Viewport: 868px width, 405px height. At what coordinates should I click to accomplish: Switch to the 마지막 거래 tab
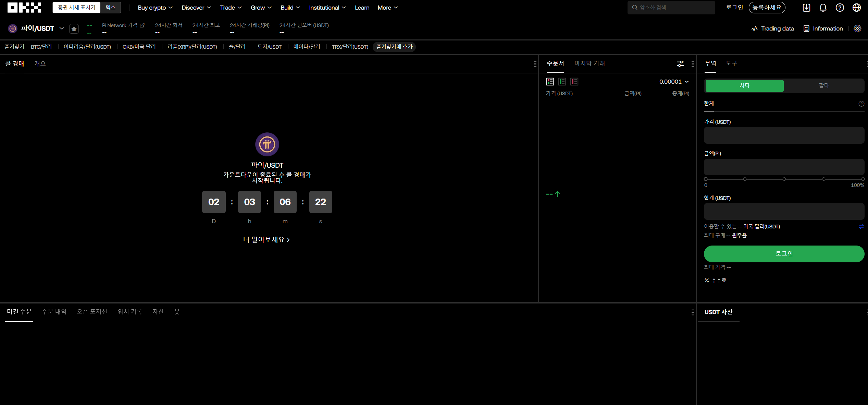pos(590,63)
